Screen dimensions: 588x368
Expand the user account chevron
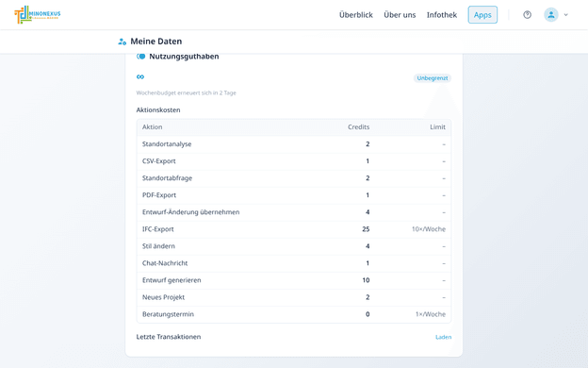(x=566, y=15)
